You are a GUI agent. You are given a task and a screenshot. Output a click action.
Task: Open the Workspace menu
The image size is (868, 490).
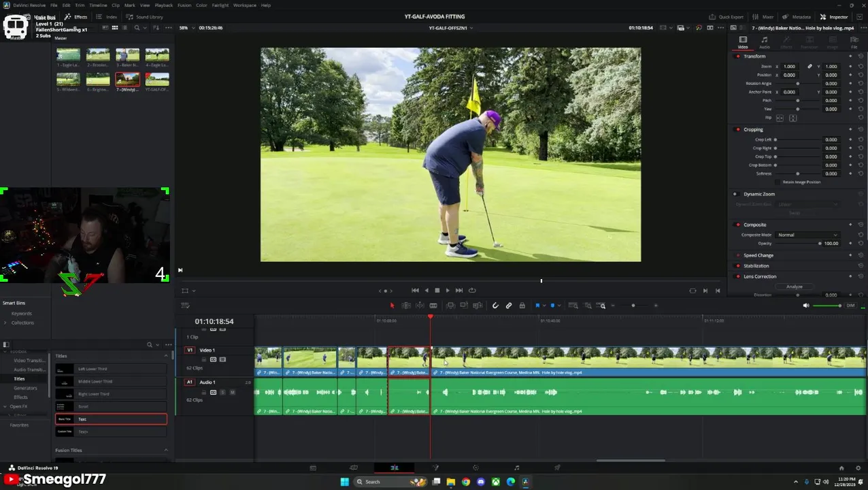pyautogui.click(x=245, y=5)
